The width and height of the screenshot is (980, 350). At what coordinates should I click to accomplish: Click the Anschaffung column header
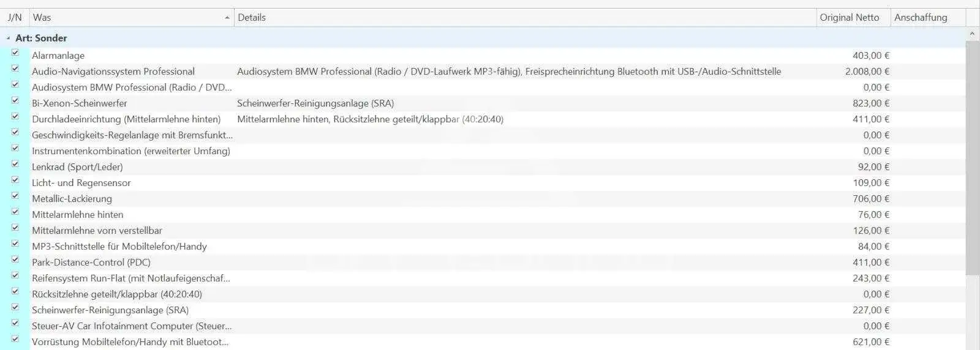pyautogui.click(x=928, y=18)
